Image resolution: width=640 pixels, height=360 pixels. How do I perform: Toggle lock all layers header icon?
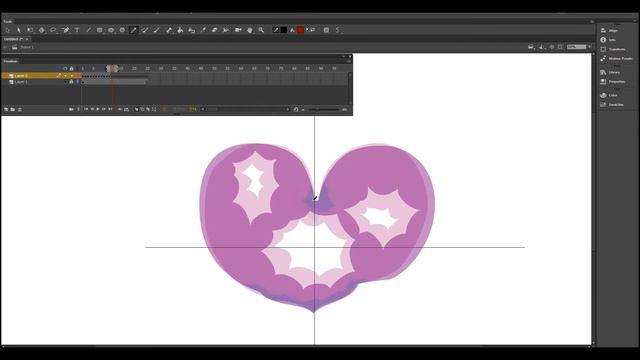click(x=71, y=68)
